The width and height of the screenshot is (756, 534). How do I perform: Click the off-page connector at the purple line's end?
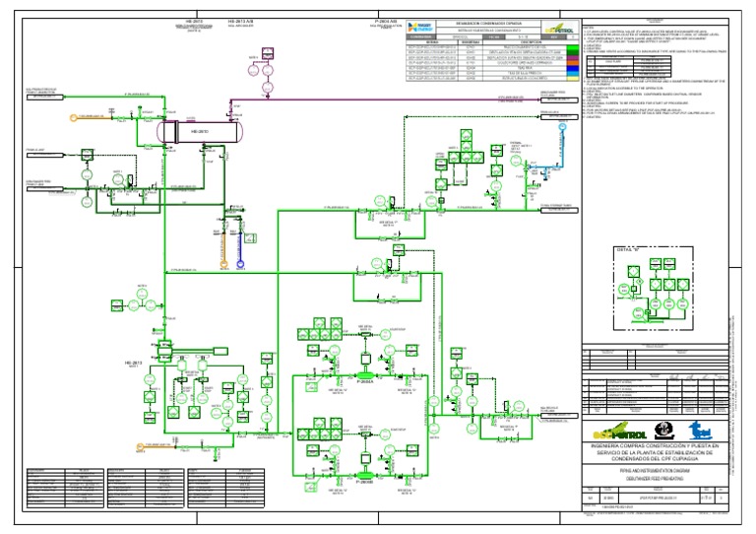(559, 100)
